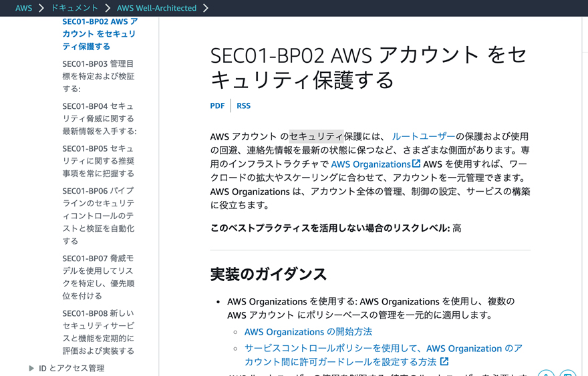
Task: Click the AWS breadcrumb link
Action: pos(23,8)
